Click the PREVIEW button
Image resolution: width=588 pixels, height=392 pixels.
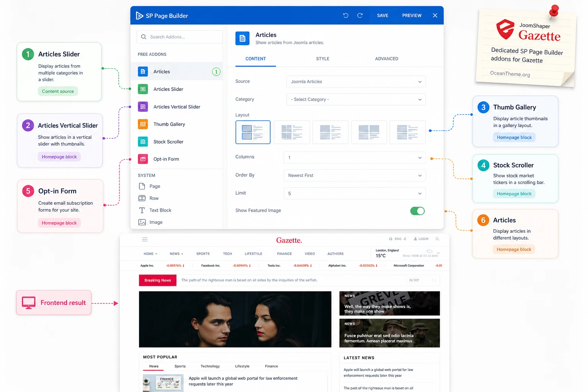click(x=412, y=16)
